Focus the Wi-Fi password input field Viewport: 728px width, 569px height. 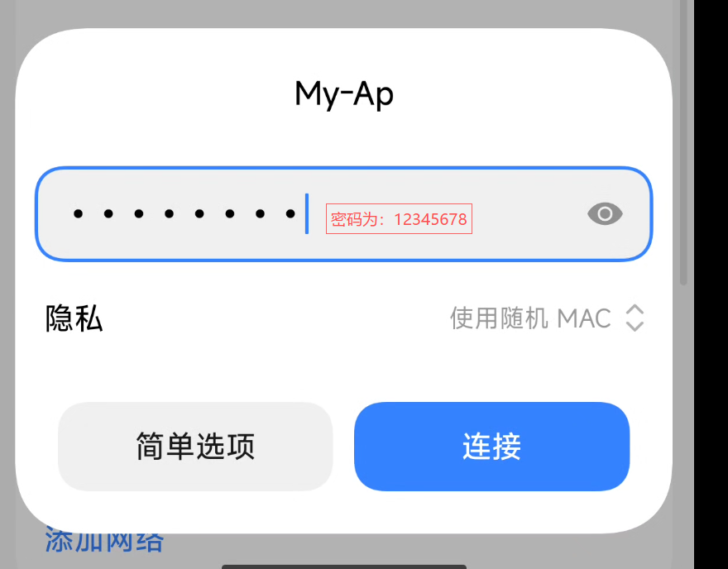tap(343, 214)
